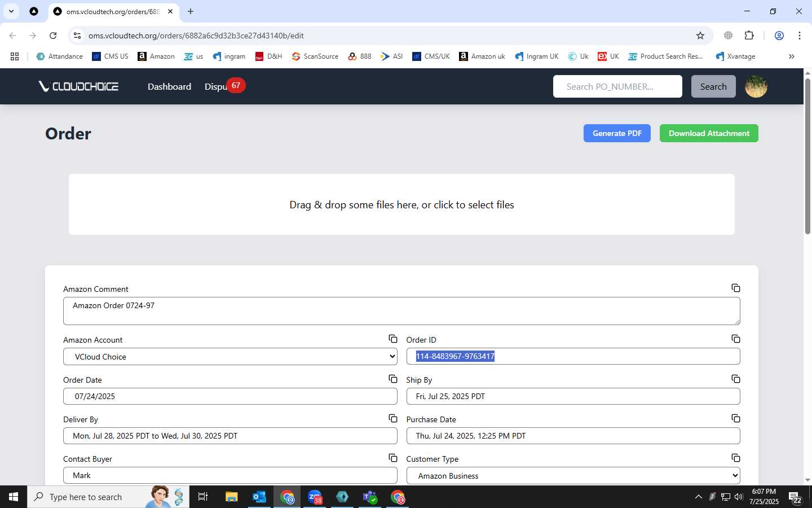
Task: Copy the Amazon Comment field value
Action: pos(736,288)
